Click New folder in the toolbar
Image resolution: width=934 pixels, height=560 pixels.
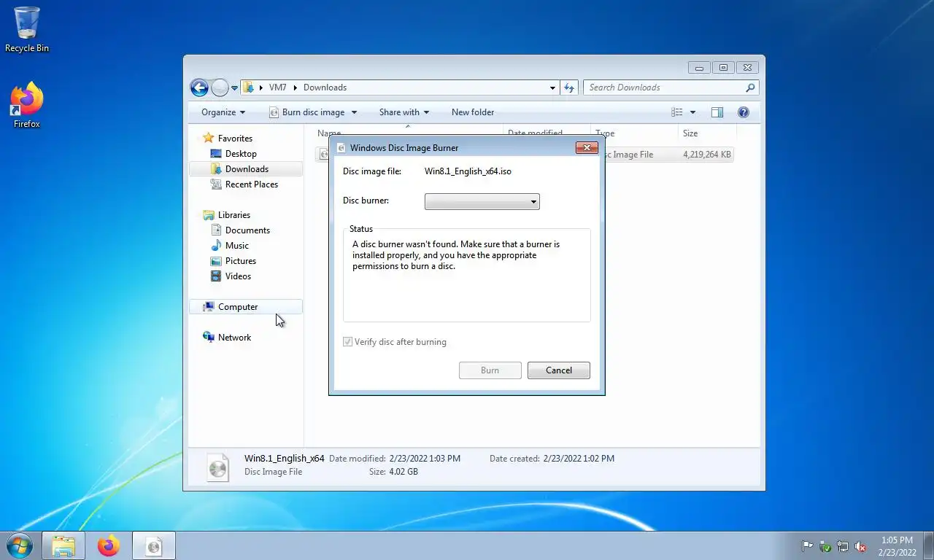point(473,112)
